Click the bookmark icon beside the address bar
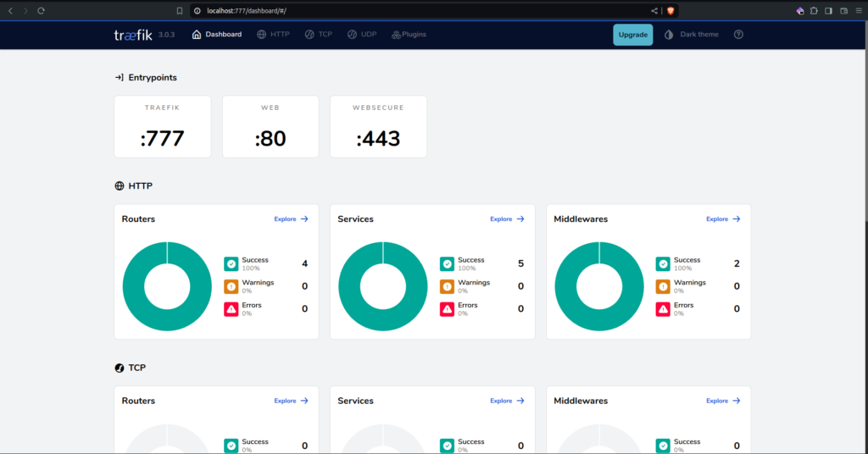 (x=180, y=10)
